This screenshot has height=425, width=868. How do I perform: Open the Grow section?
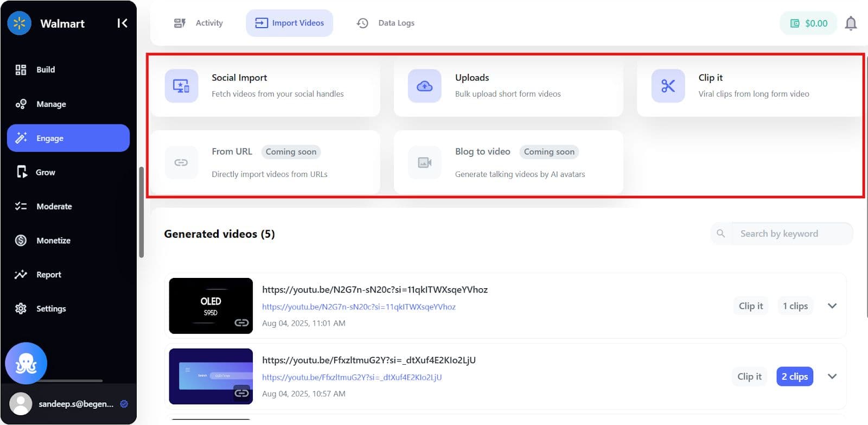68,172
